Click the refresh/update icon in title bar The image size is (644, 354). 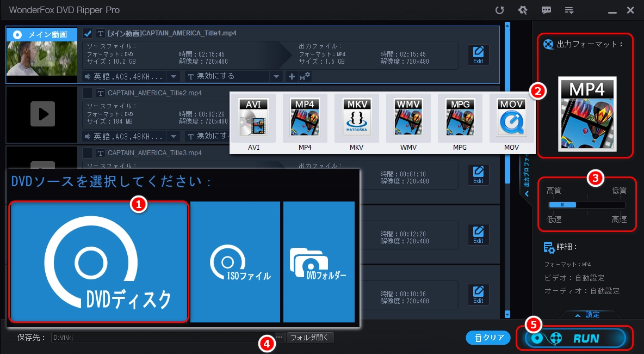pos(499,10)
